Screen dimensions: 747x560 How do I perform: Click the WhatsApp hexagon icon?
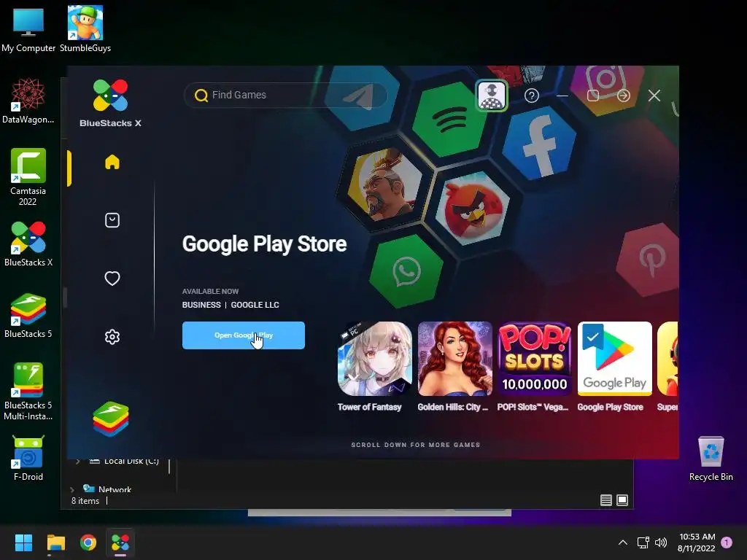pos(406,271)
